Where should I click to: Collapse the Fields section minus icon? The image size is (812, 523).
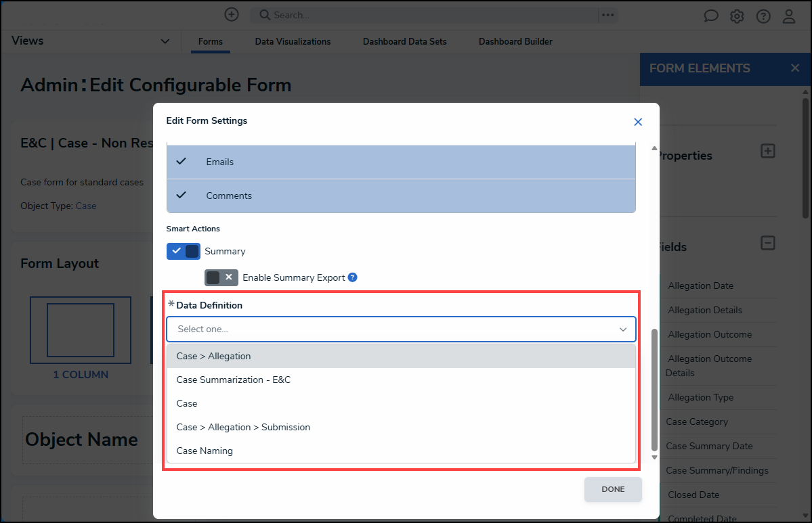click(768, 243)
